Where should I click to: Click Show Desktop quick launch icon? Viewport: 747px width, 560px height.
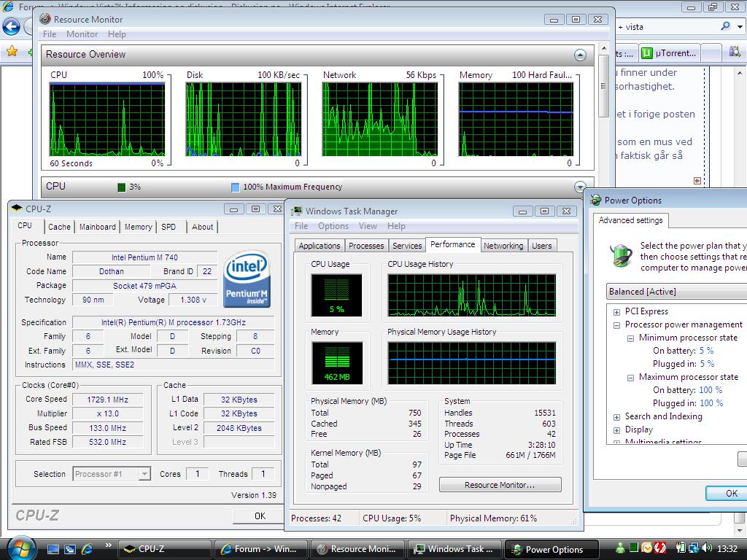(53, 549)
